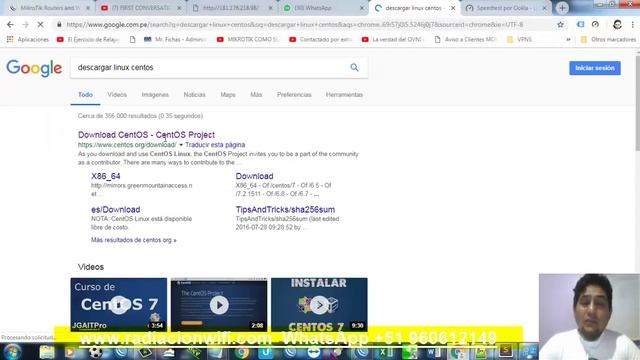Expand the Más search menu
This screenshot has height=360, width=640.
pyautogui.click(x=256, y=95)
